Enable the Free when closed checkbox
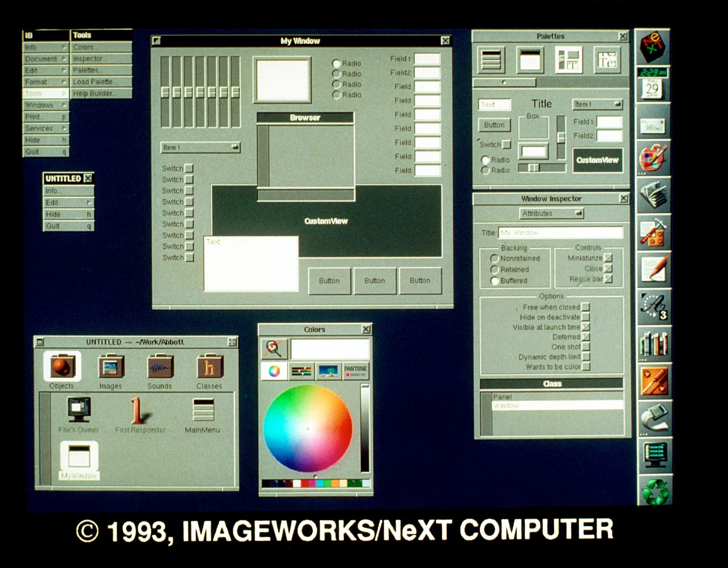 586,307
